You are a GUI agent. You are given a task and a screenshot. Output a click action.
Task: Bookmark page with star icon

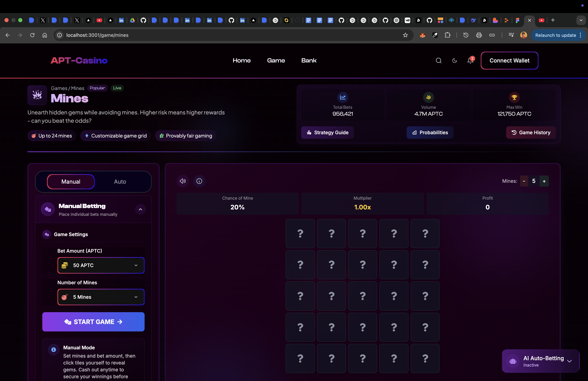405,35
